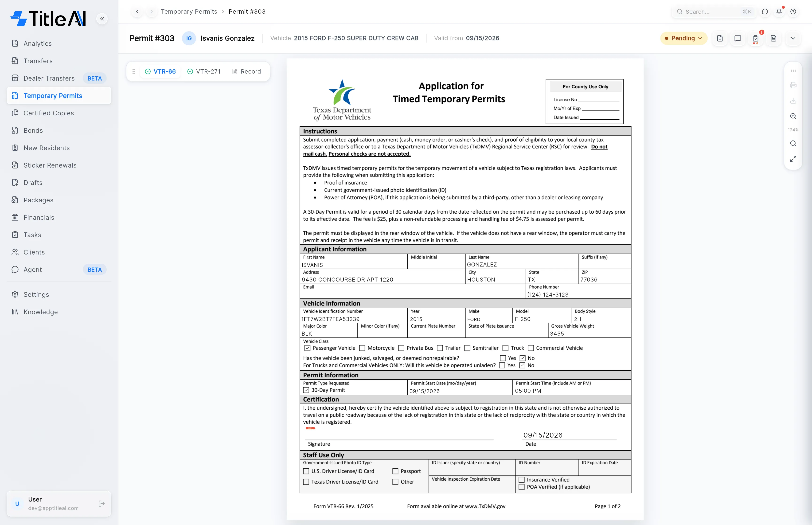
Task: Zoom in on the document
Action: [x=793, y=116]
